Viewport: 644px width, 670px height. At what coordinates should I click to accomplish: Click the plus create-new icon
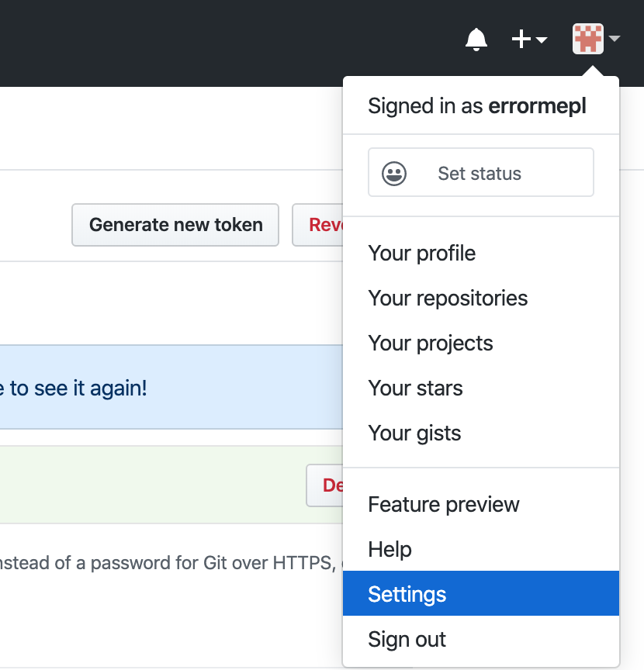523,39
